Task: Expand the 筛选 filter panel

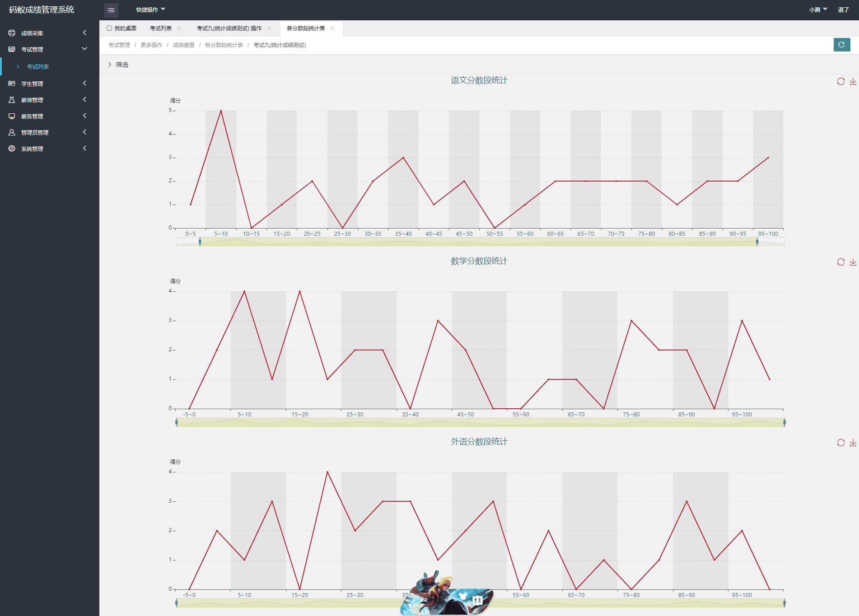Action: pos(118,65)
